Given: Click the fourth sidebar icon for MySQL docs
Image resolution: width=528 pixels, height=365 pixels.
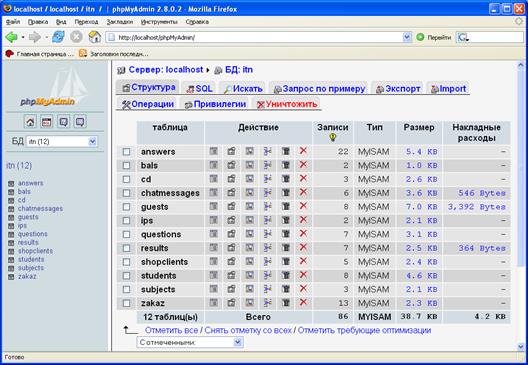Looking at the screenshot, I should (80, 122).
